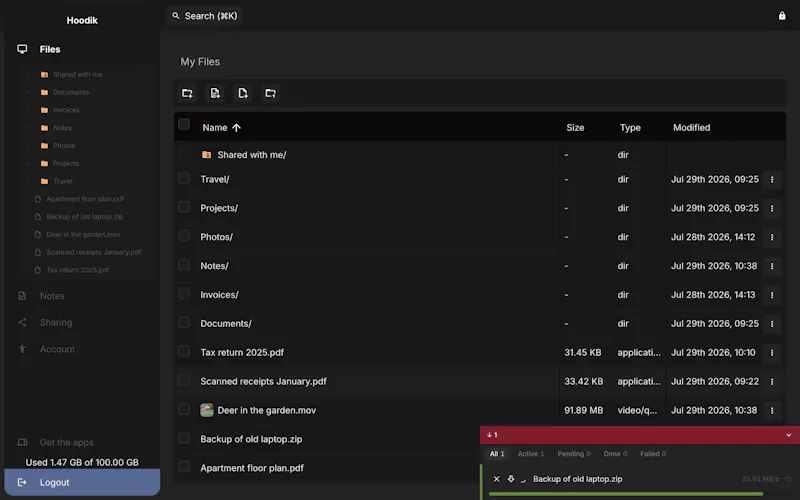Image resolution: width=800 pixels, height=500 pixels.
Task: Expand Notes folder in sidebar tree
Action: click(29, 128)
